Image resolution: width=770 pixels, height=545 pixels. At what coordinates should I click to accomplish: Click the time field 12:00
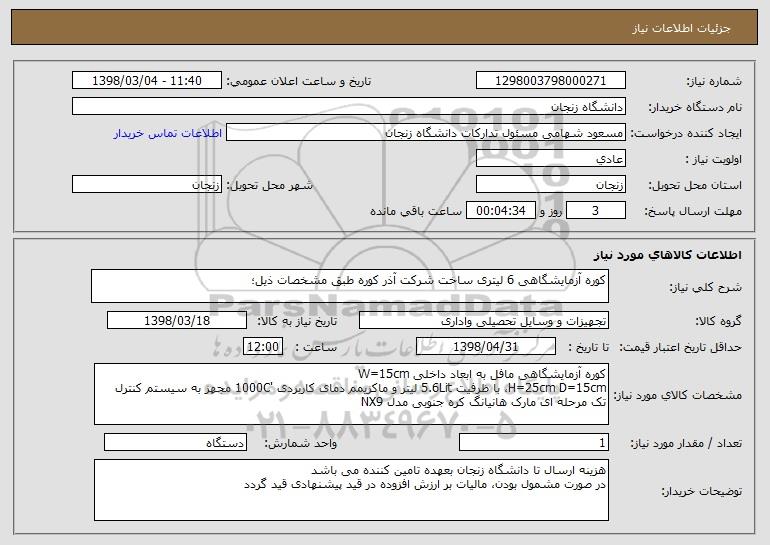pos(263,347)
